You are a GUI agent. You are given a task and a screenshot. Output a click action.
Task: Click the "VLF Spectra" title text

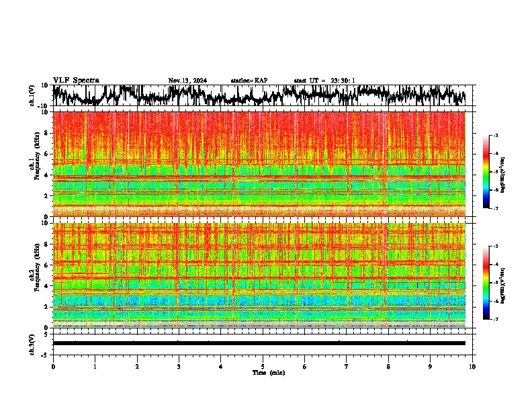76,81
